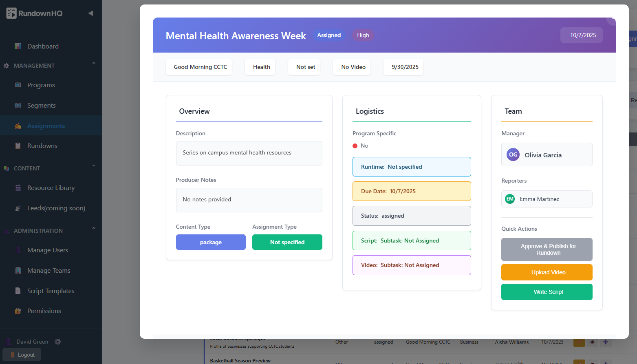The width and height of the screenshot is (637, 364).
Task: Collapse the sidebar with the arrow
Action: pyautogui.click(x=90, y=13)
